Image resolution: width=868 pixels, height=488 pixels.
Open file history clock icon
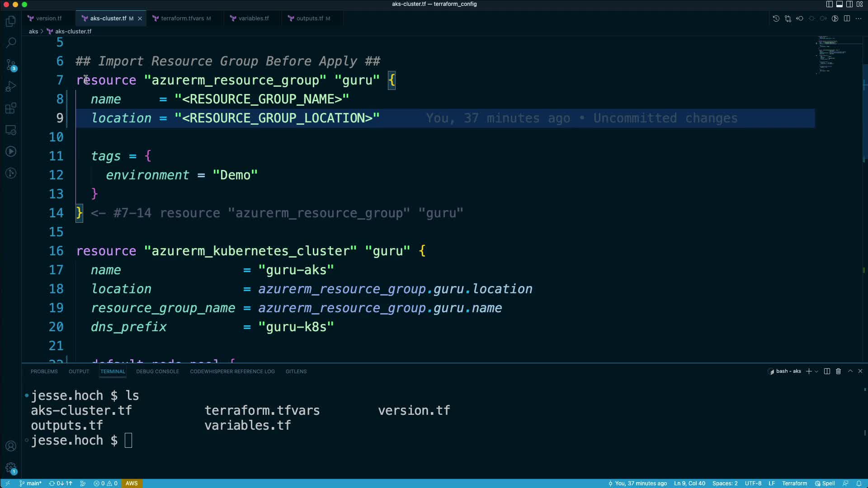tap(776, 19)
